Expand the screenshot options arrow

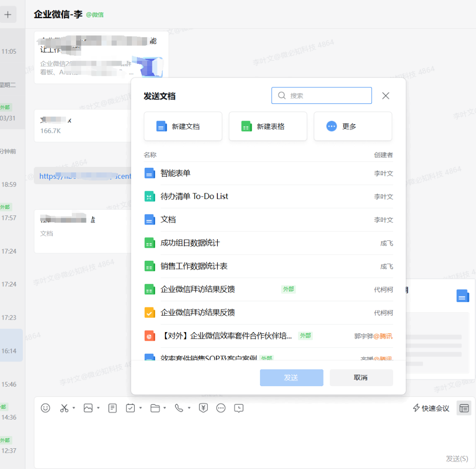click(74, 408)
